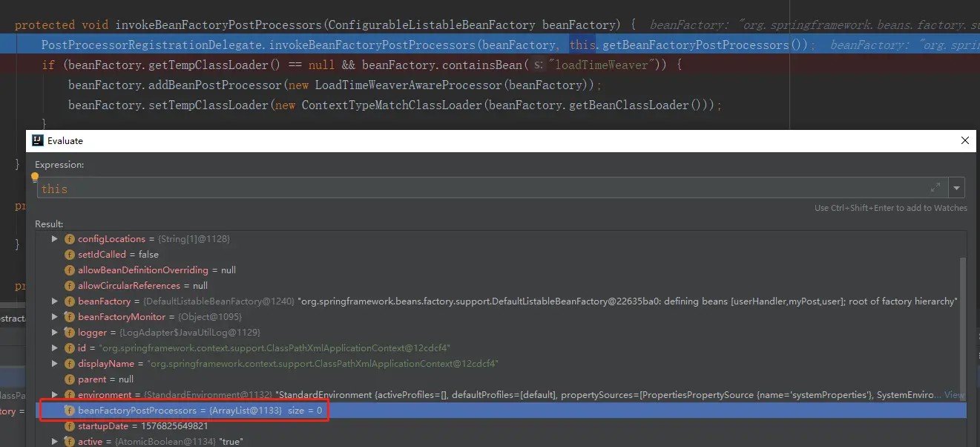Viewport: 980px width, 447px height.
Task: Select the beanFactoryPostProcessors ArrayList row
Action: [x=501, y=411]
